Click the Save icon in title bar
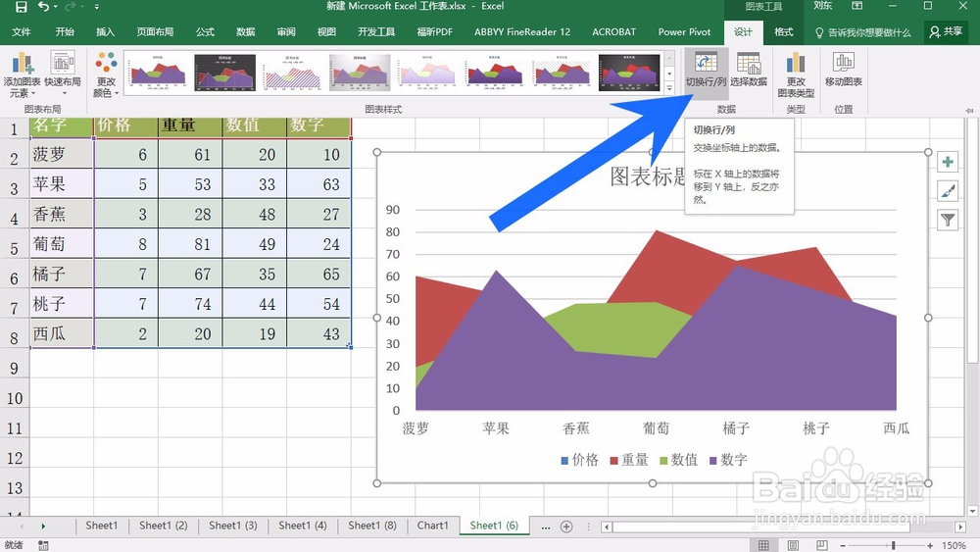Image resolution: width=980 pixels, height=552 pixels. click(x=21, y=7)
